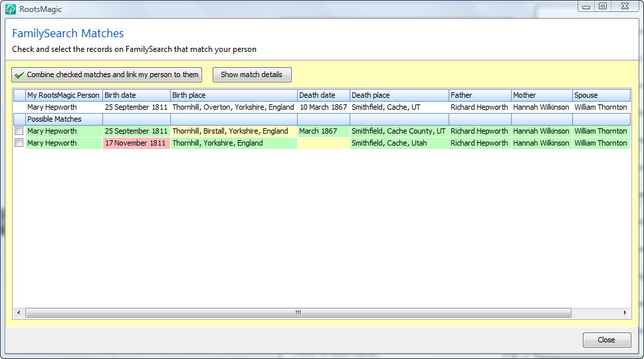
Task: Check the box for match born 17 November 1811
Action: click(19, 143)
